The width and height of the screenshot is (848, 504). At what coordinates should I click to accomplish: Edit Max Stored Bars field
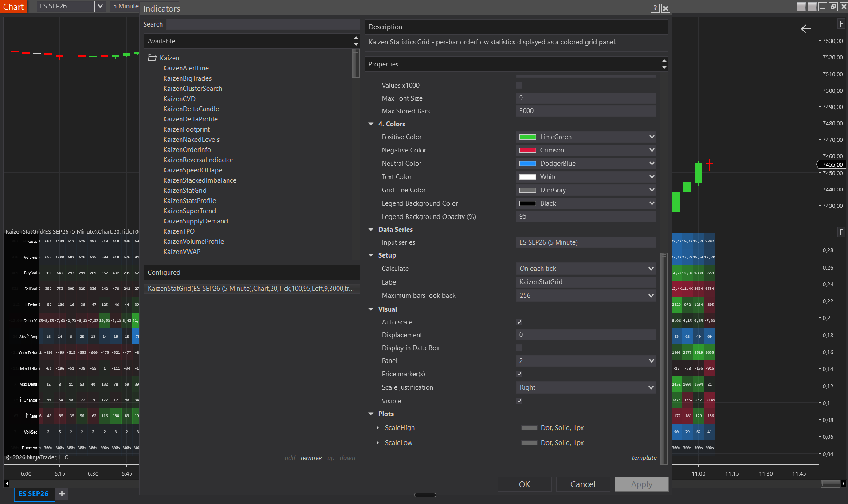click(x=586, y=111)
